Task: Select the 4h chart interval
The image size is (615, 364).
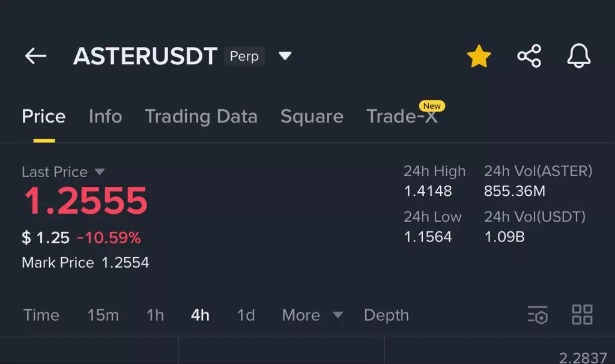Action: (200, 315)
